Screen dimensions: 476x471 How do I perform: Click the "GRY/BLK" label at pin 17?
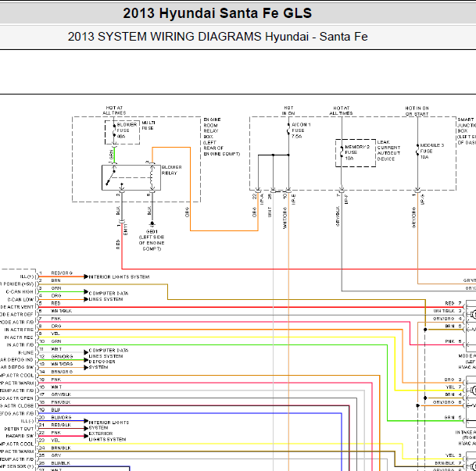[x=61, y=394]
